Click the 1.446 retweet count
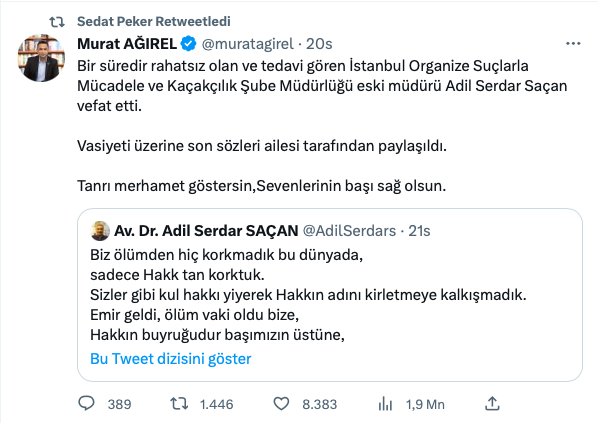The width and height of the screenshot is (598, 423). click(216, 404)
